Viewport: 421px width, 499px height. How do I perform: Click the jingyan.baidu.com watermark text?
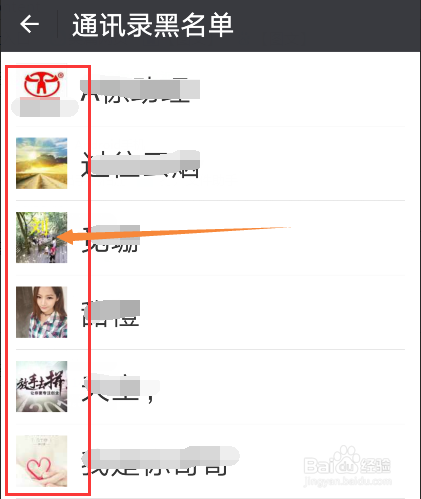[348, 481]
